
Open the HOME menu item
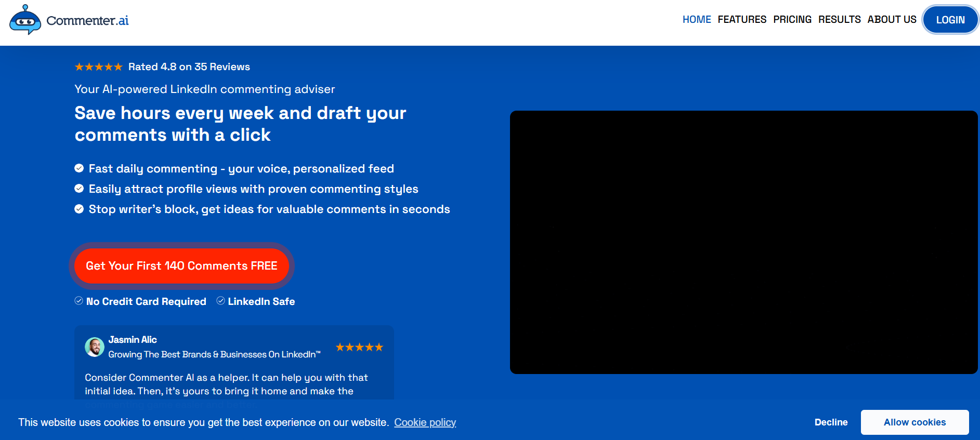tap(697, 19)
